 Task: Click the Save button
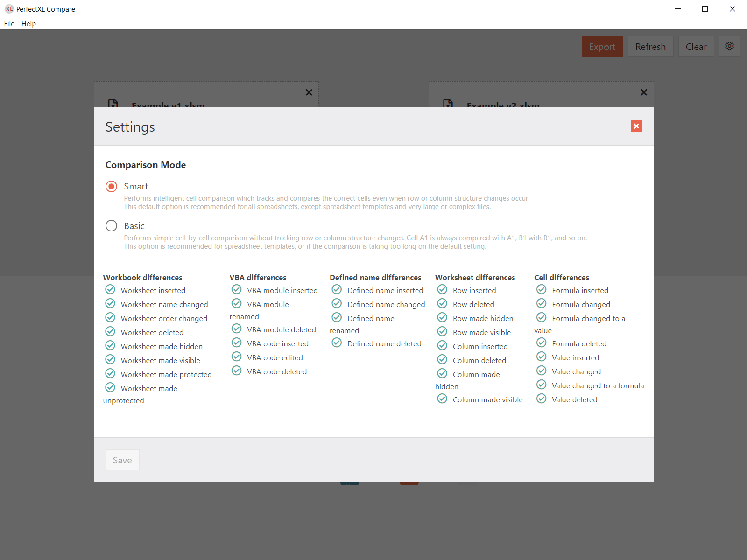[122, 460]
